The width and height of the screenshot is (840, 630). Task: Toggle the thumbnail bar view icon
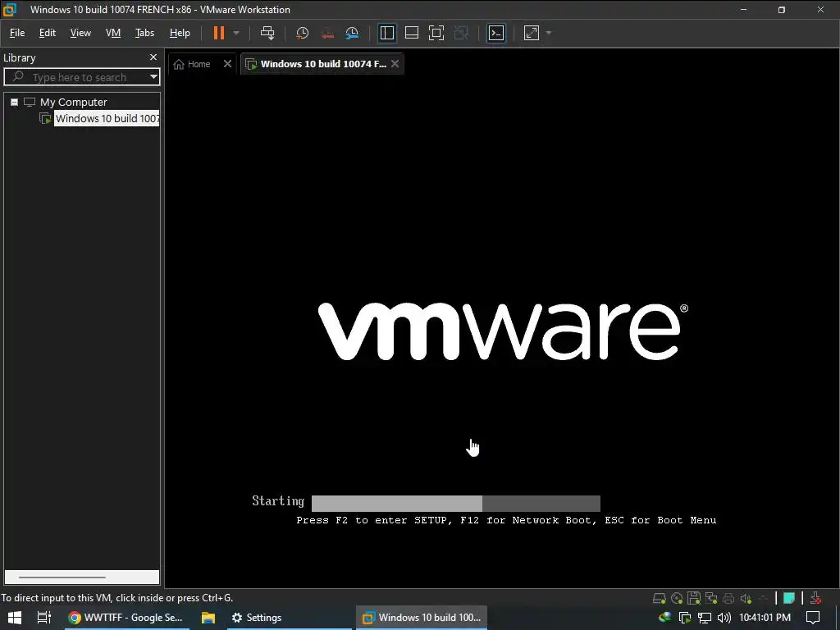click(412, 33)
